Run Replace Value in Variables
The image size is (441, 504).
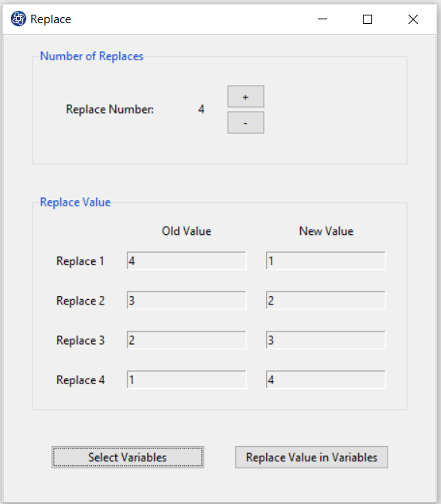tap(311, 457)
